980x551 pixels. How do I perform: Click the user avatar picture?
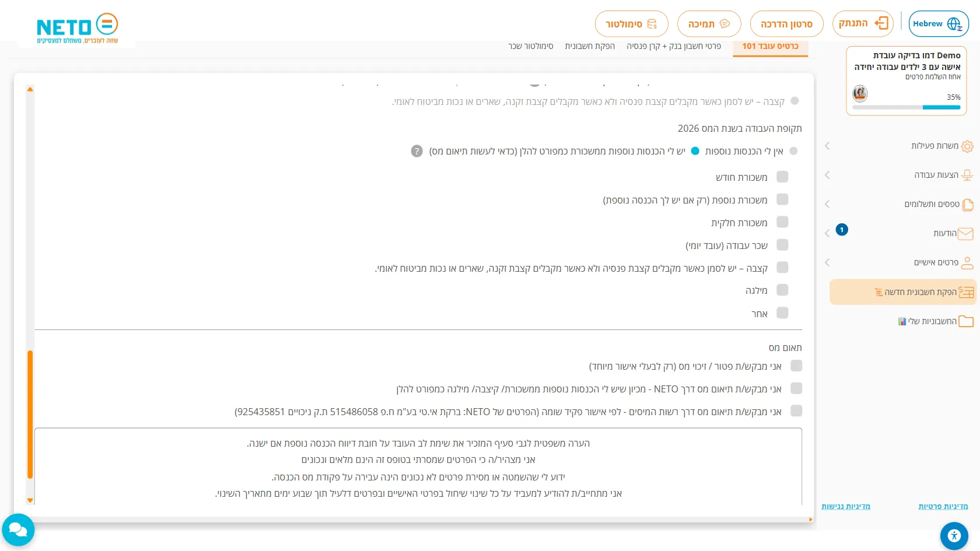860,93
